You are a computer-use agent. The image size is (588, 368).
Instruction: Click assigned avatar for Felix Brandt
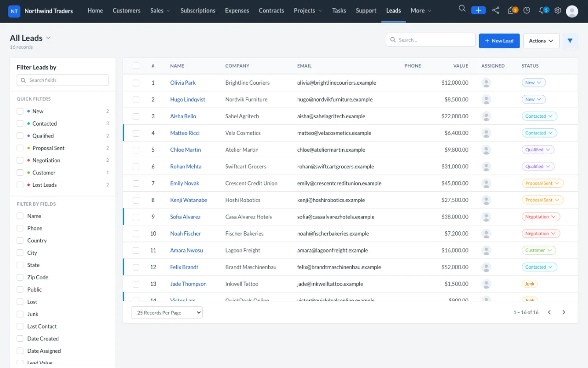486,267
